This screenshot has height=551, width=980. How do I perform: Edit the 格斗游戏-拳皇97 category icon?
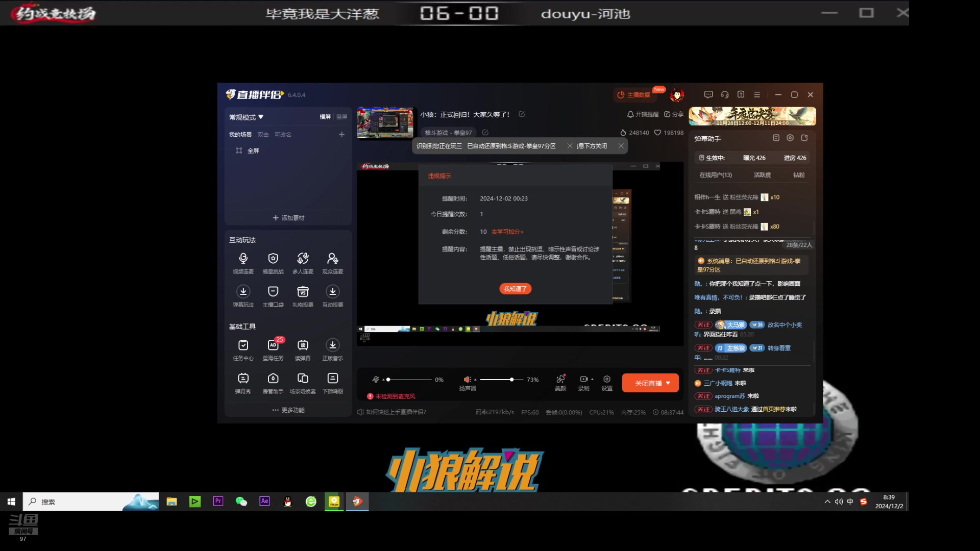[x=485, y=133]
